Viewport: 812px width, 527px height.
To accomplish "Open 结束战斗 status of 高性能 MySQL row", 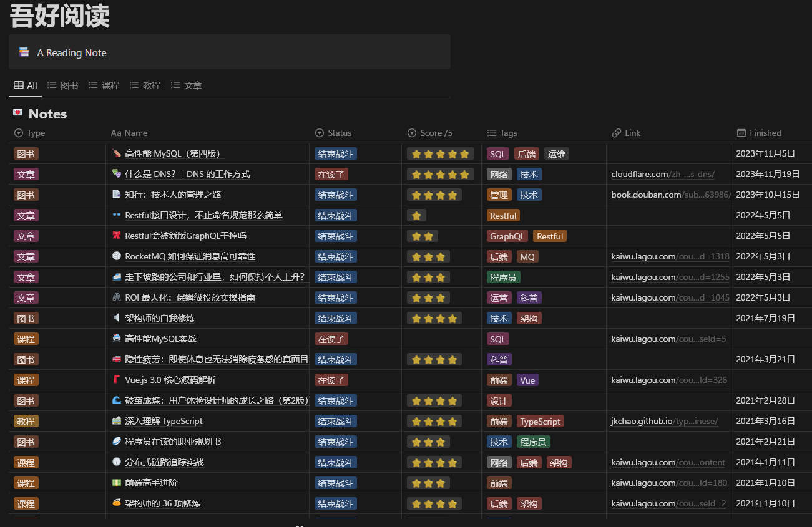I will (x=336, y=153).
